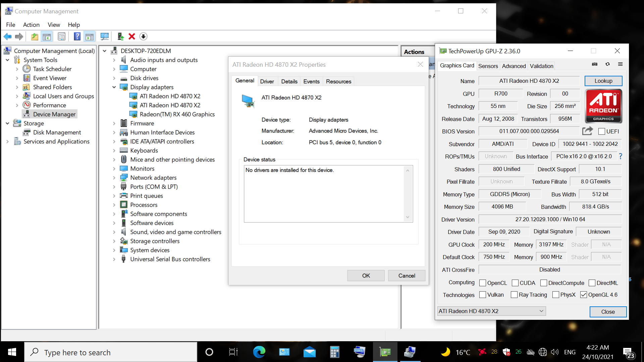This screenshot has height=362, width=644.
Task: Click the OK button in Properties
Action: point(366,276)
